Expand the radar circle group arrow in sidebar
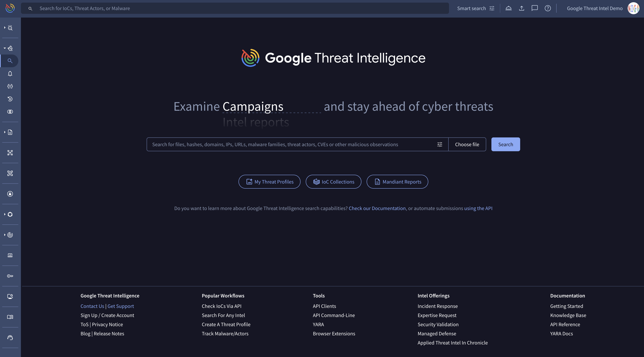Image resolution: width=644 pixels, height=357 pixels. click(x=4, y=235)
